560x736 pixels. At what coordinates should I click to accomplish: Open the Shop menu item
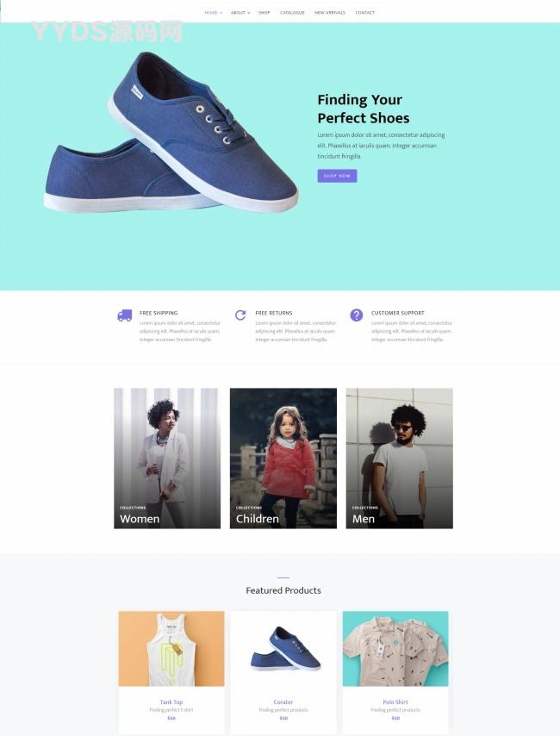tap(264, 13)
